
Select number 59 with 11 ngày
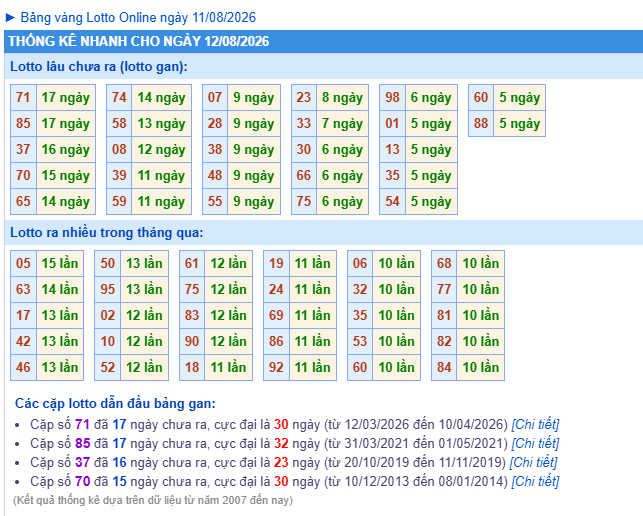click(119, 201)
